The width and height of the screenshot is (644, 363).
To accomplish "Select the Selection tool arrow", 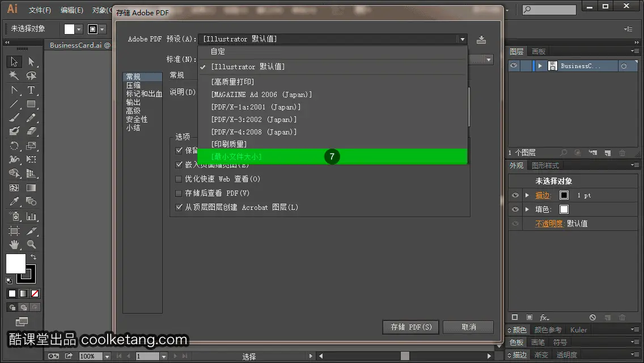I will [x=14, y=62].
